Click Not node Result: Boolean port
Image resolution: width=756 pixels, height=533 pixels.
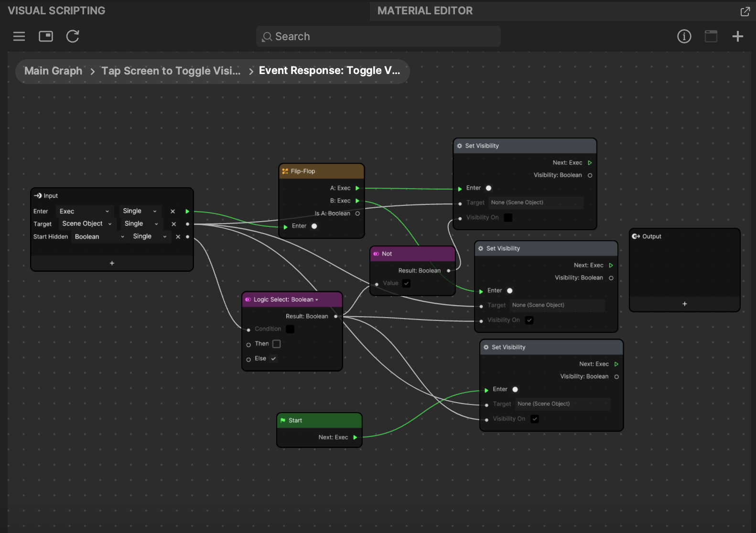(x=448, y=271)
